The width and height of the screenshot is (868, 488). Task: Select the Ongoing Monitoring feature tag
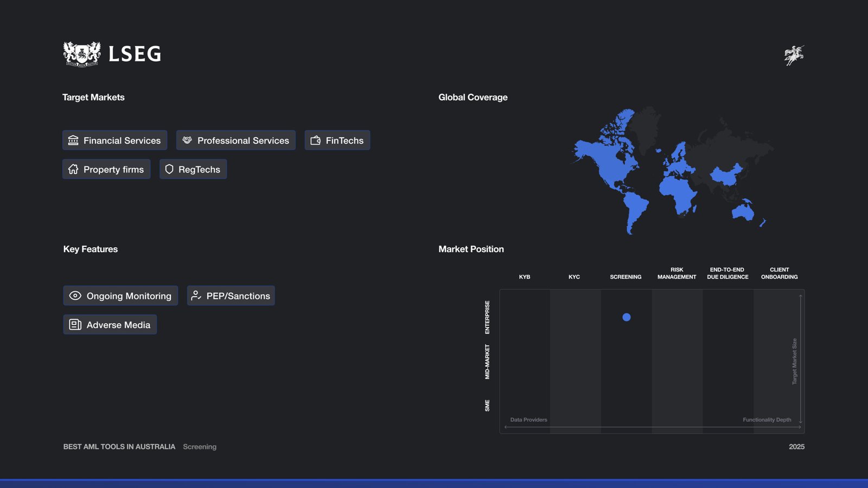pos(120,296)
